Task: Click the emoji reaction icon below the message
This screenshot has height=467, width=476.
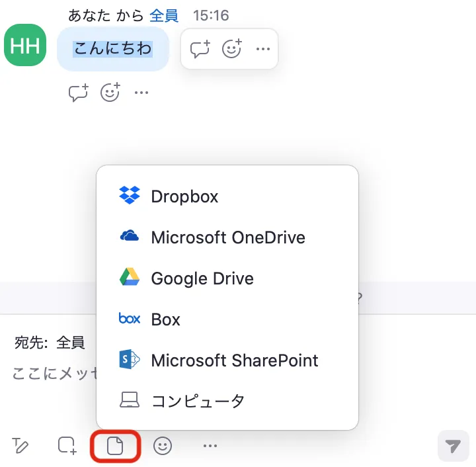Action: 110,93
